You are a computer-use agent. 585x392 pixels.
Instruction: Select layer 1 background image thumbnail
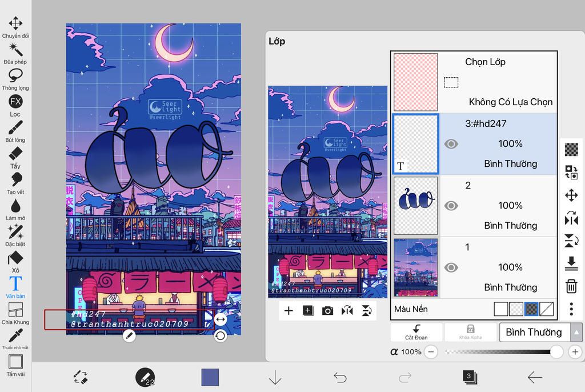(x=416, y=267)
